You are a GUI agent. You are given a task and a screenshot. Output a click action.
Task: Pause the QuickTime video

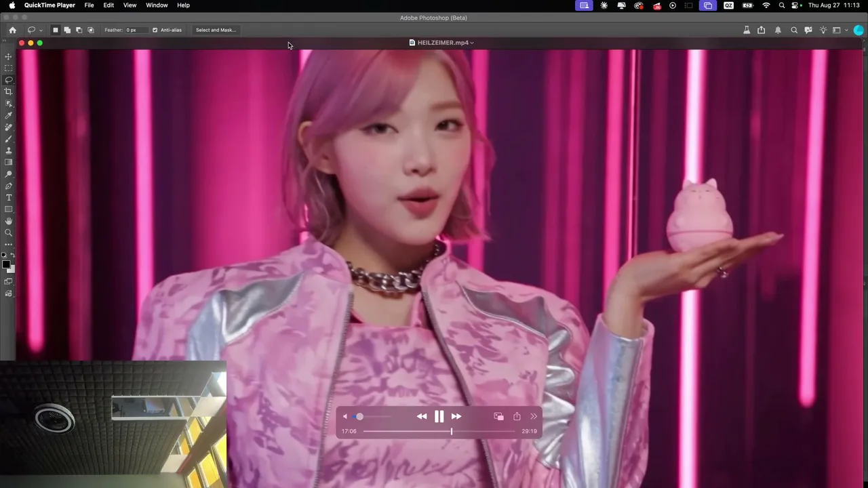coord(439,416)
